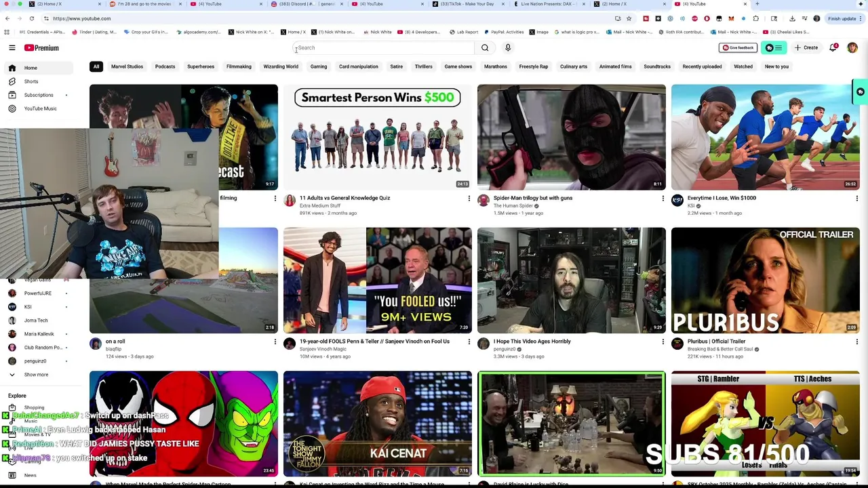Screen dimensions: 868x488
Task: Select the Thrillers chip
Action: [424, 66]
